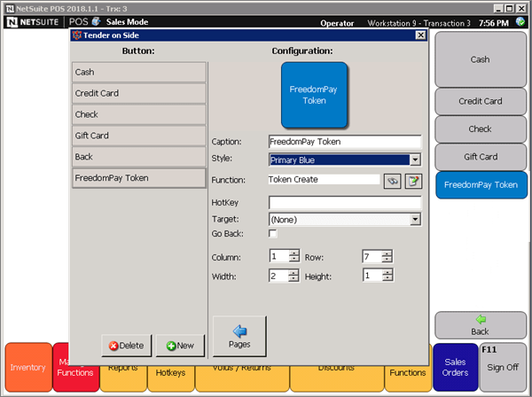The height and width of the screenshot is (397, 532).
Task: Click blue FreedomPay Token button on right
Action: (481, 185)
